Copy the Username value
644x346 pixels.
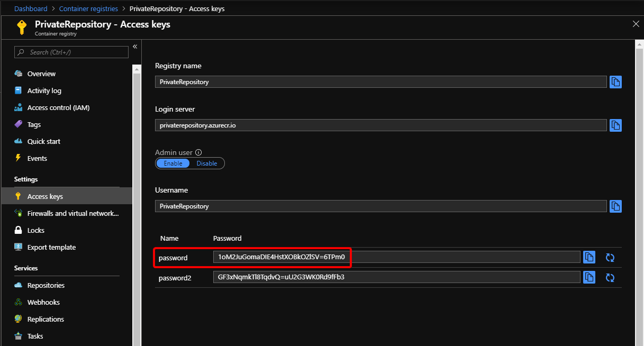tap(615, 206)
